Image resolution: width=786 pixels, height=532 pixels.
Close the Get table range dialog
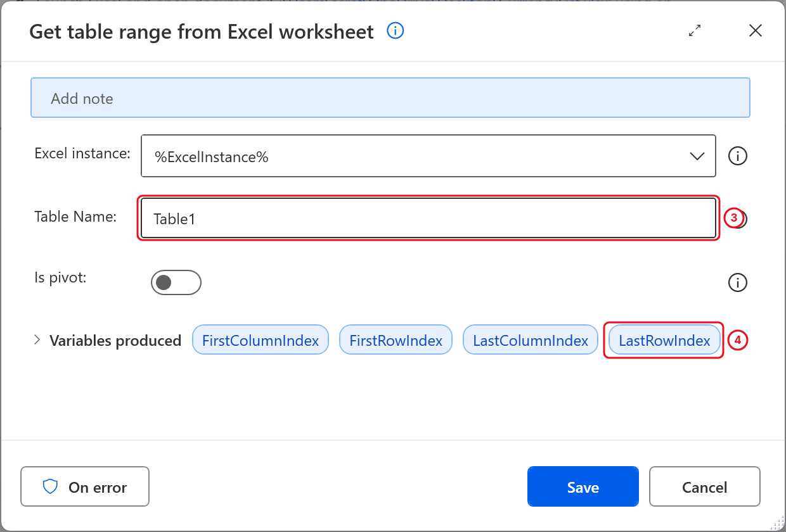click(755, 30)
